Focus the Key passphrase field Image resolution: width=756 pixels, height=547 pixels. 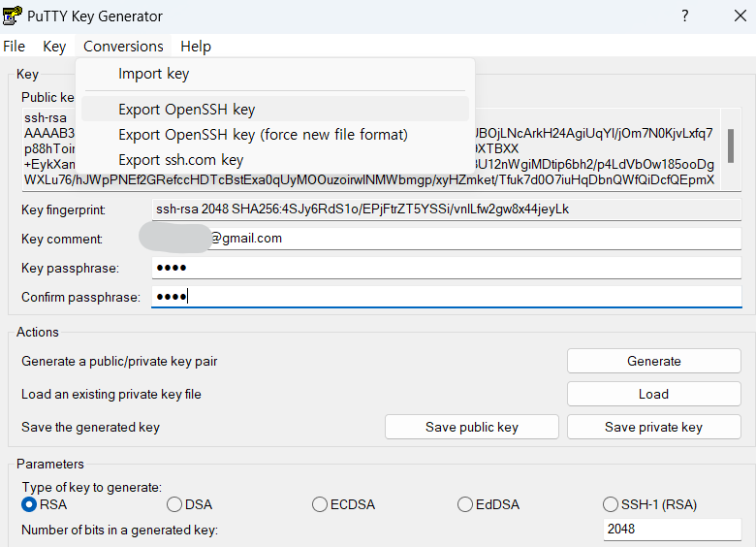[447, 268]
